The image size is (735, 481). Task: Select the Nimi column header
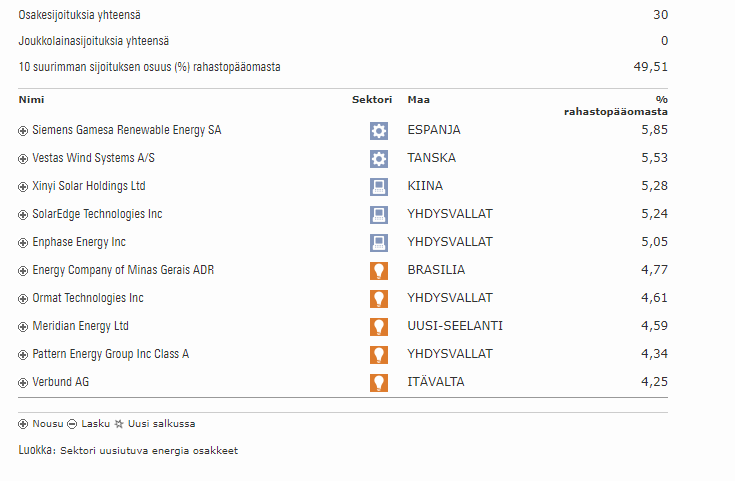(x=31, y=99)
